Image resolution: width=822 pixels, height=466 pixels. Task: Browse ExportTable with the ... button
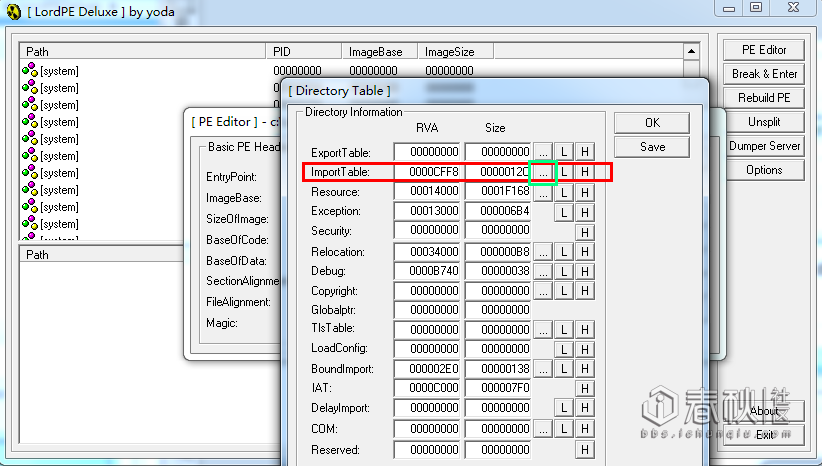(543, 153)
